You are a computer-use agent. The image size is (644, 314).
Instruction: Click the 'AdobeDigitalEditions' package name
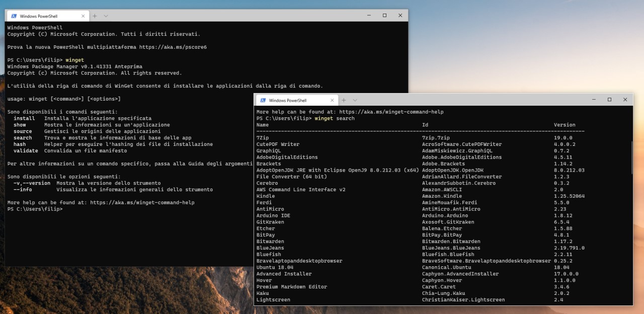coord(287,157)
